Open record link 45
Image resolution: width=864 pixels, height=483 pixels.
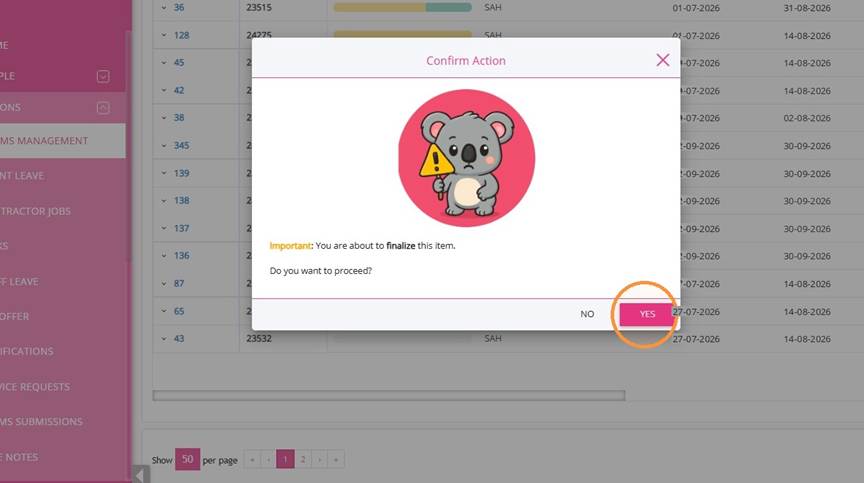click(179, 63)
